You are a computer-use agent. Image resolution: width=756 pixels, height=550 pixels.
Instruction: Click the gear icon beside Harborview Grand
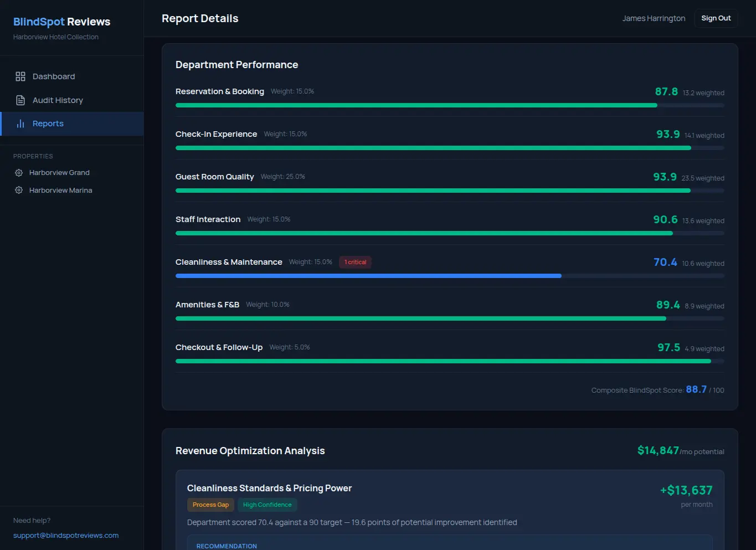point(18,172)
